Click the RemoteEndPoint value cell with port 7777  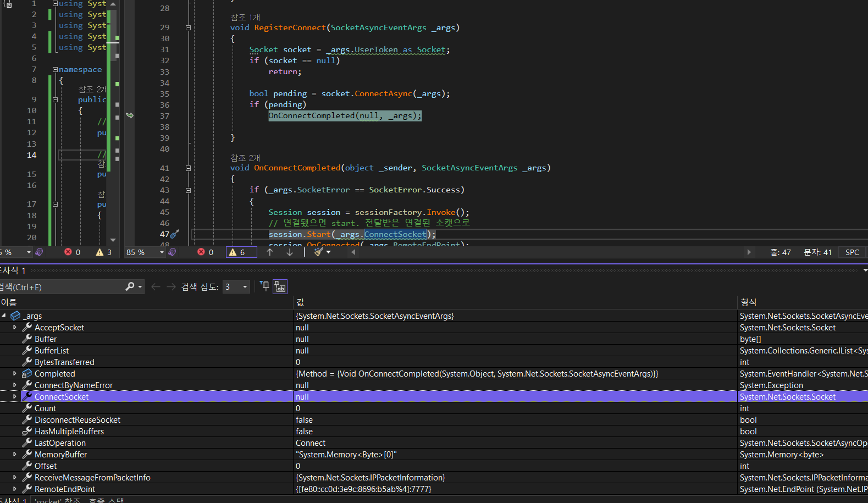[x=515, y=489]
